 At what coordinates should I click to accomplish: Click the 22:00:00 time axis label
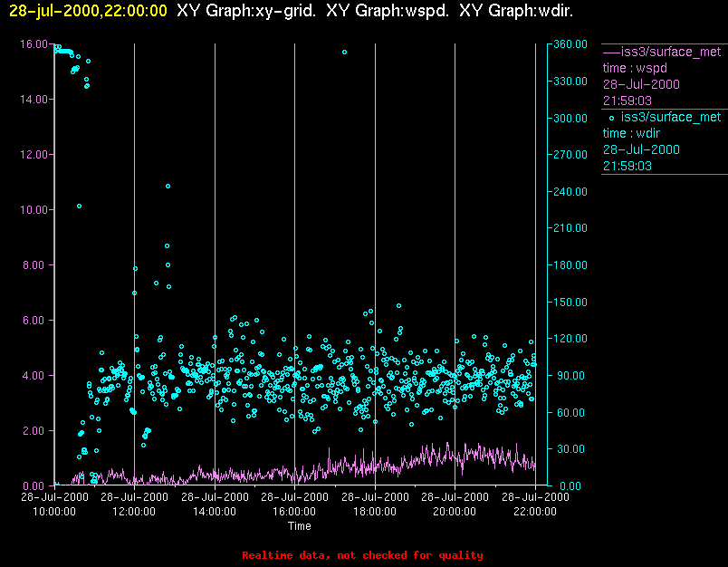pyautogui.click(x=535, y=512)
